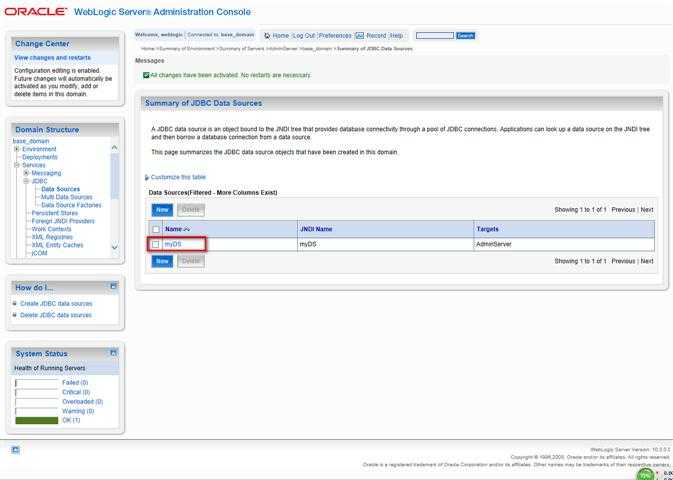The height and width of the screenshot is (480, 673).
Task: Select Work Contexts tree item
Action: click(x=52, y=229)
